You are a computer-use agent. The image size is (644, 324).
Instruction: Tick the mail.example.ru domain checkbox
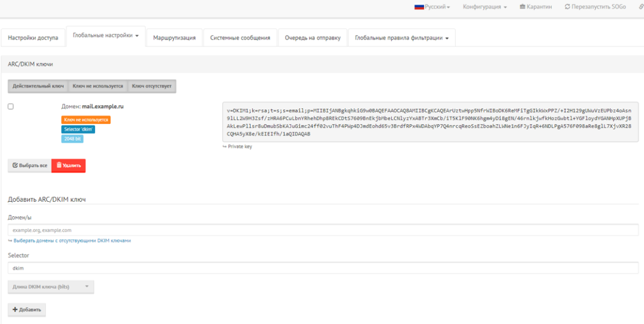coord(11,106)
